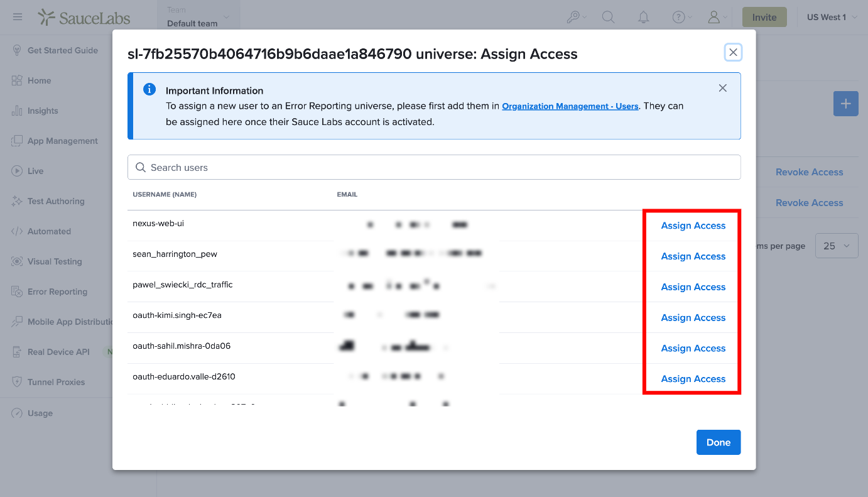The height and width of the screenshot is (497, 868).
Task: Assign access to oauth-sahil.mishra-0da06
Action: click(693, 349)
